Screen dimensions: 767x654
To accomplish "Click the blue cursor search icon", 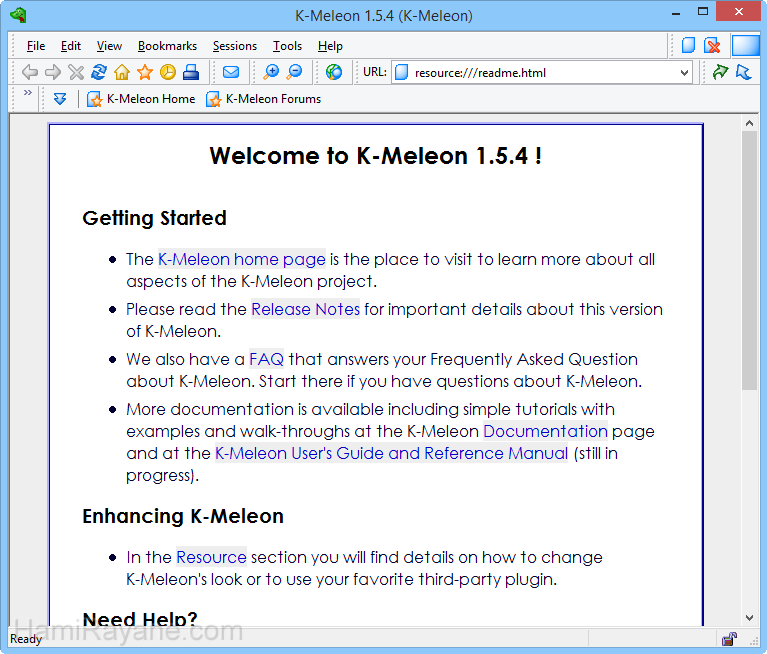I will pyautogui.click(x=744, y=72).
